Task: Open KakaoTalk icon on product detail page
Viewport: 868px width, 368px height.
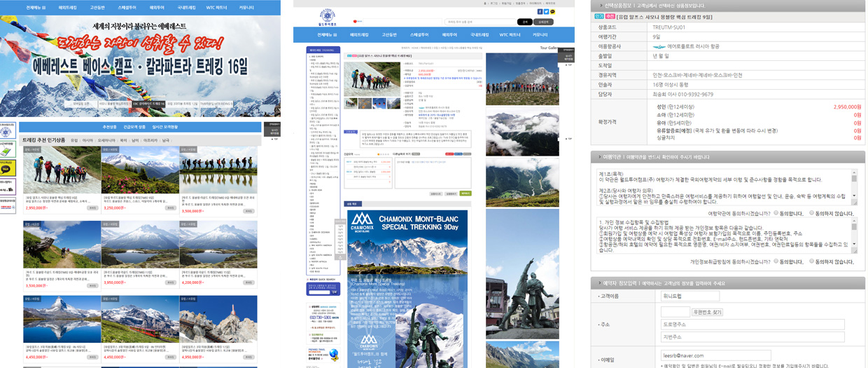Action: (x=552, y=12)
